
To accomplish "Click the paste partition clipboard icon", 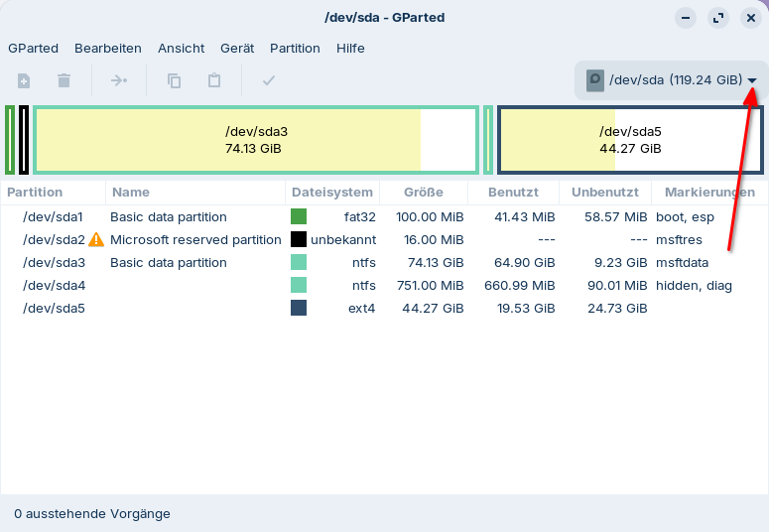I will (x=214, y=80).
